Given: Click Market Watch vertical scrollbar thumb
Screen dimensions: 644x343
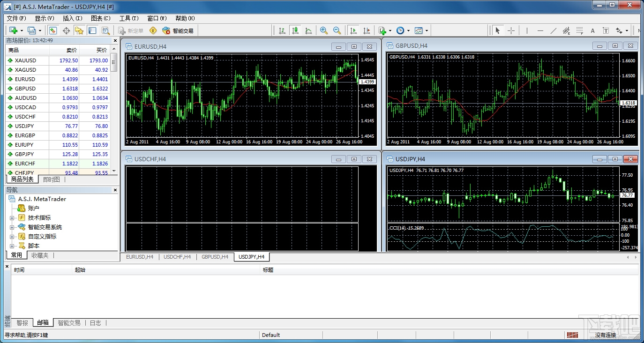Looking at the screenshot, I should pos(114,63).
